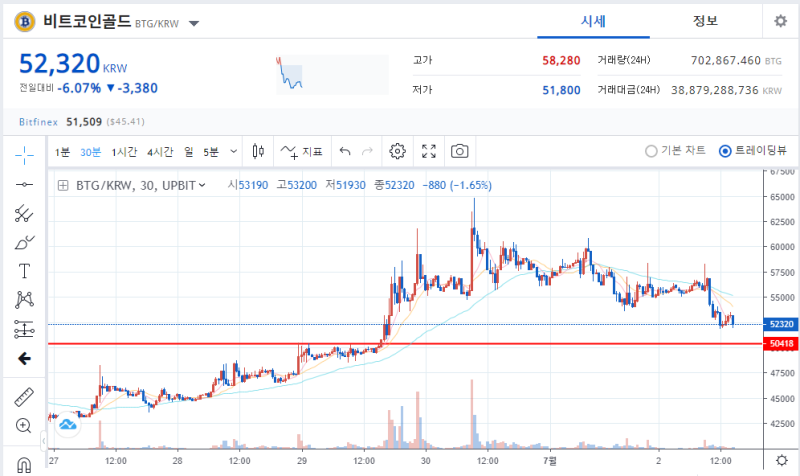Set the interval to 30분

[x=90, y=152]
